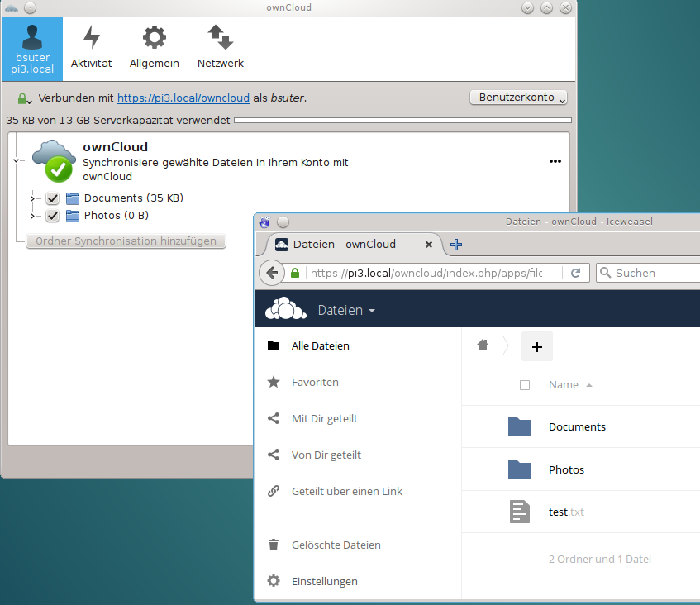Select Favoriten star in sidebar

coord(274,382)
